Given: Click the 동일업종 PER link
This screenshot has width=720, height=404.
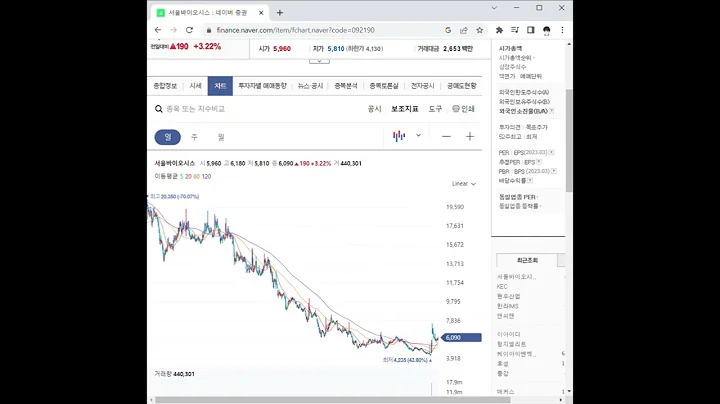Looking at the screenshot, I should tap(517, 197).
